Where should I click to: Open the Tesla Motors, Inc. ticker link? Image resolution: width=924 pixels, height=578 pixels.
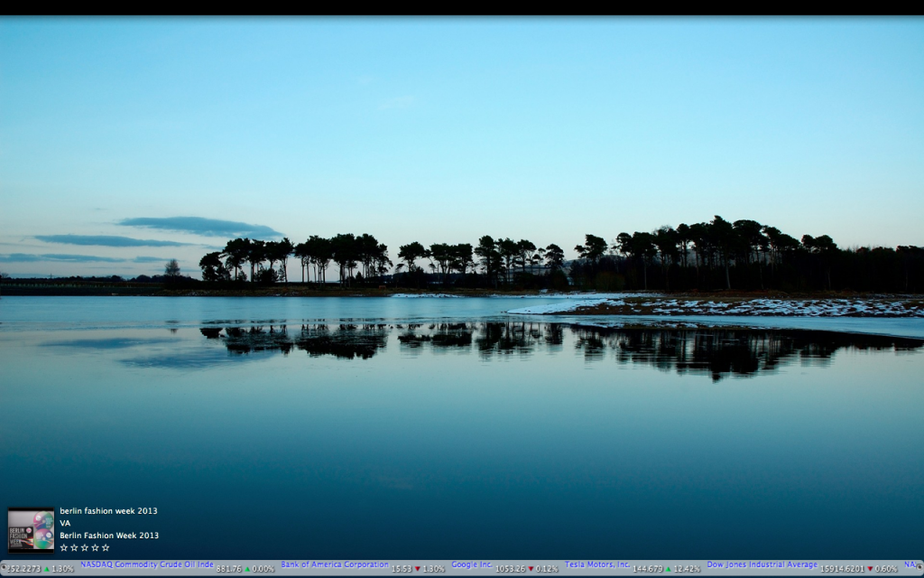click(x=597, y=564)
